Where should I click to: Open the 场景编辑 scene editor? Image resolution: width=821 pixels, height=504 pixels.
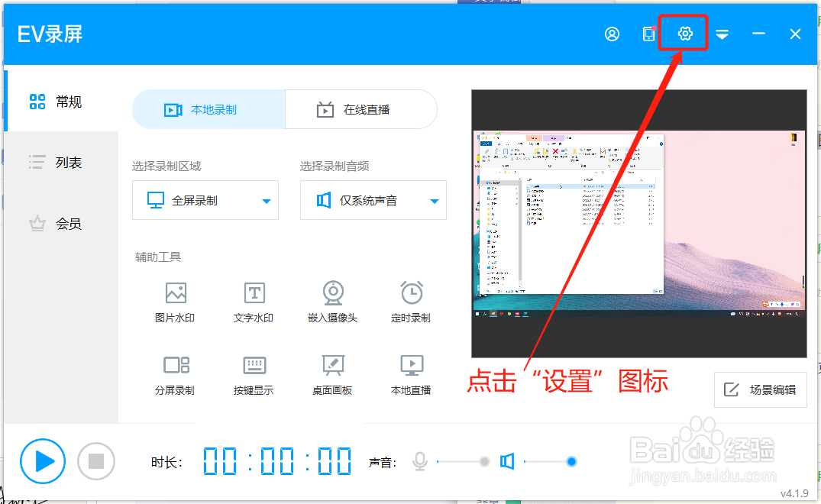tap(761, 389)
